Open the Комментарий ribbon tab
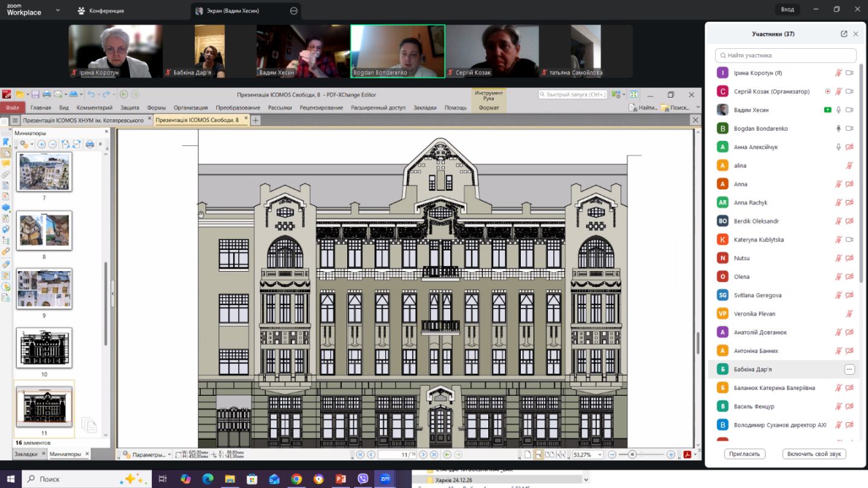The height and width of the screenshot is (488, 868). point(95,108)
